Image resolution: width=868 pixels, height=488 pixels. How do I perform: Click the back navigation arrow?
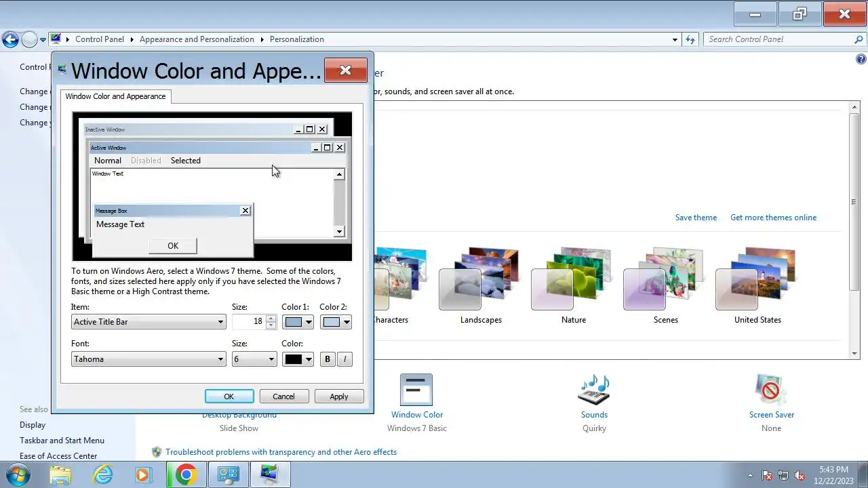(10, 39)
